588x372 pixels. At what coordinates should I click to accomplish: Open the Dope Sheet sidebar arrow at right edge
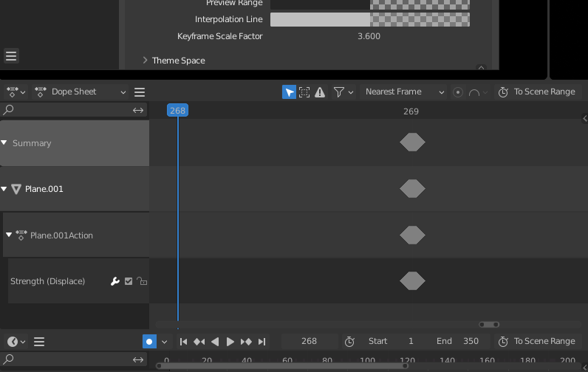[x=584, y=118]
